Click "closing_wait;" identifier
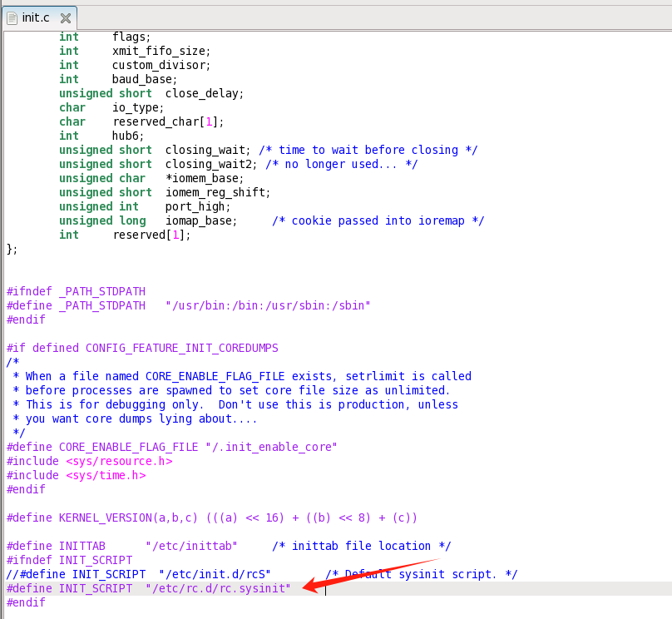Screen dimensions: 672x619 [208, 150]
